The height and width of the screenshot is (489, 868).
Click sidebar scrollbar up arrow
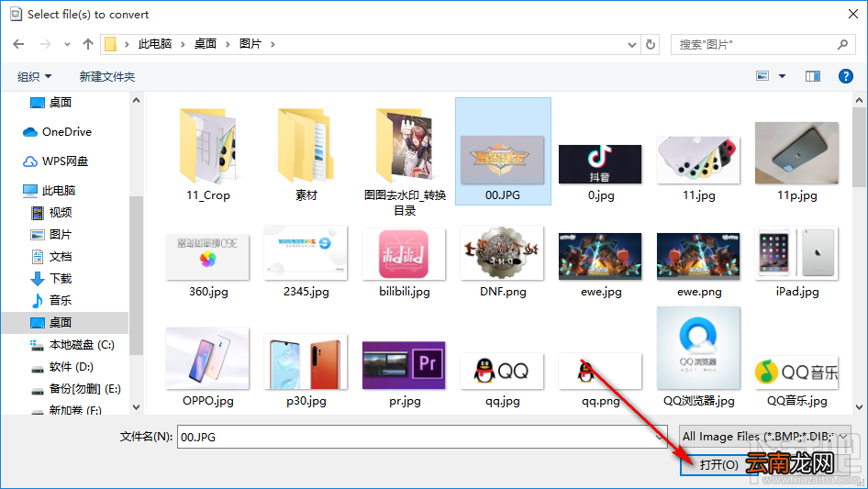(136, 101)
